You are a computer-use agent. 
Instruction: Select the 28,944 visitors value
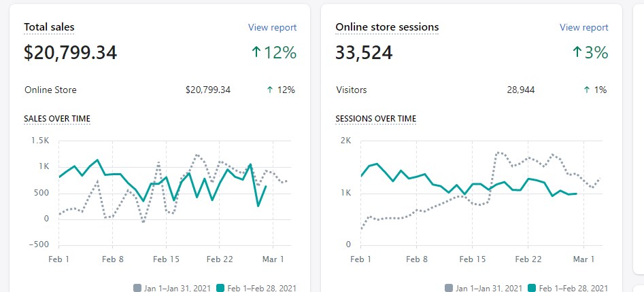(x=521, y=90)
